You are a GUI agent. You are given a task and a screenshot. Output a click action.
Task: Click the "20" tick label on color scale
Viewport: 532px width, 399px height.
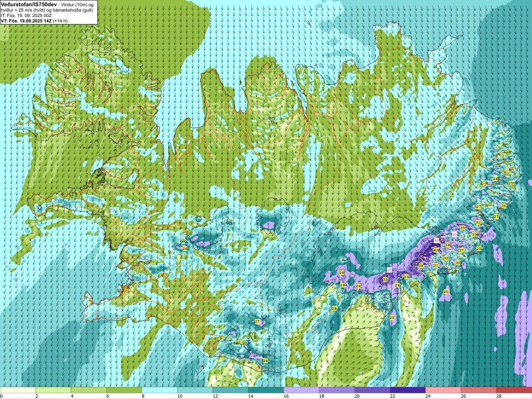357,396
